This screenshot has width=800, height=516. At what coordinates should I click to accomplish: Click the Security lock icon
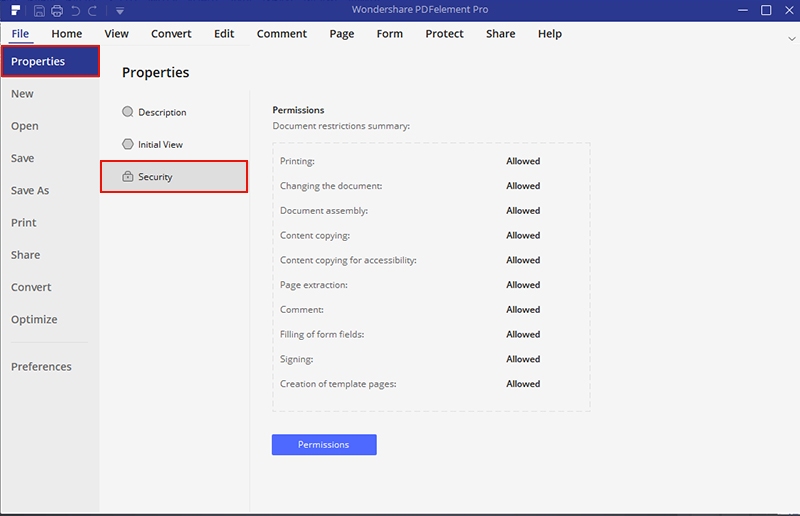[x=128, y=177]
